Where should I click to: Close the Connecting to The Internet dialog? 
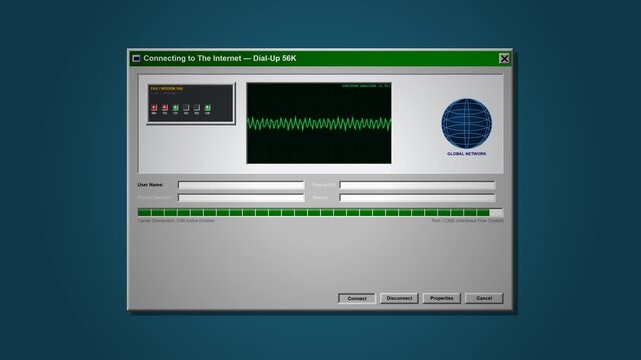point(504,58)
